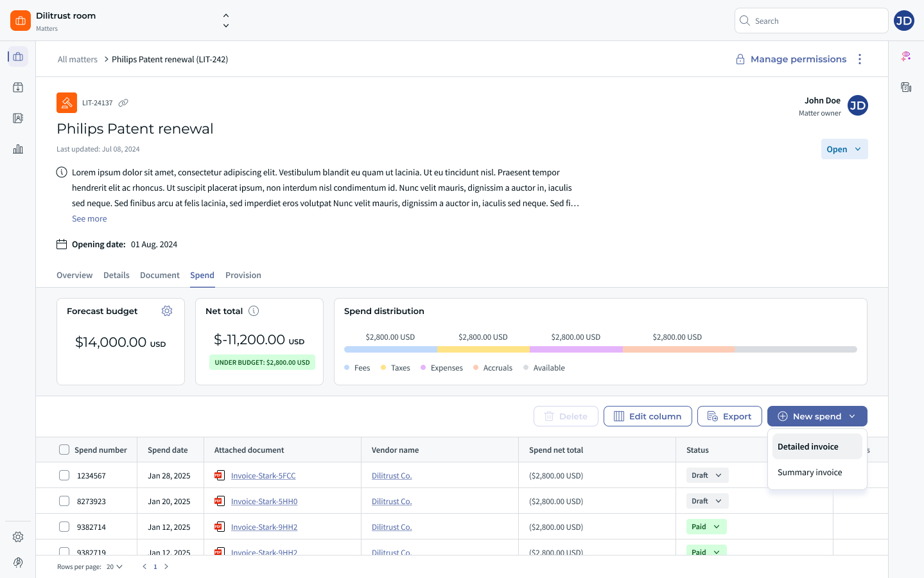924x578 pixels.
Task: Click the Delete button
Action: coord(566,416)
